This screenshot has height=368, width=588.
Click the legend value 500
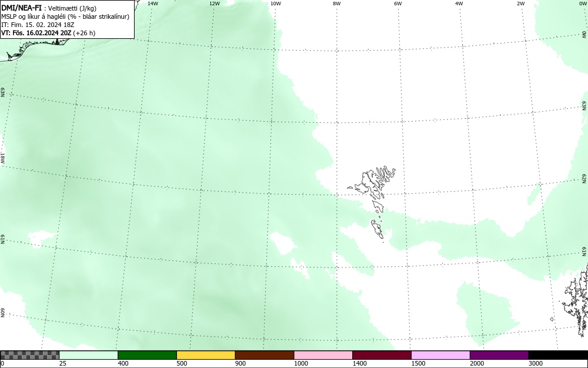[182, 363]
